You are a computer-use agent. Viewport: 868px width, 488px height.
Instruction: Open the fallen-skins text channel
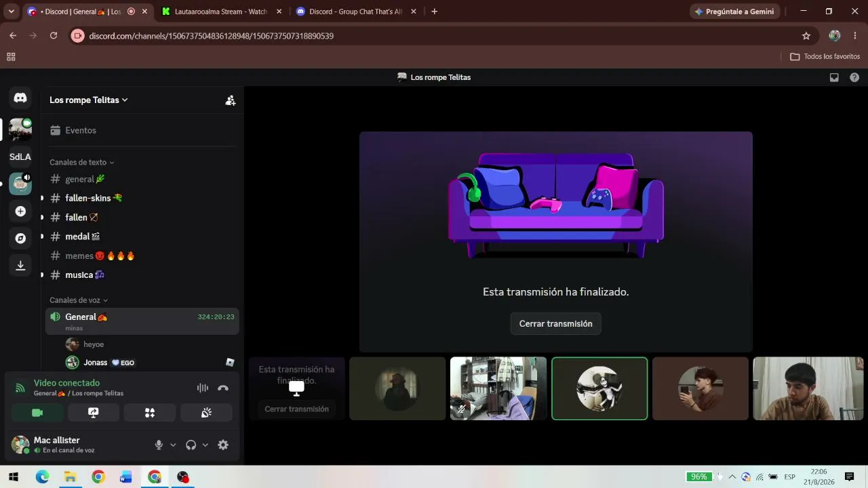[142, 199]
